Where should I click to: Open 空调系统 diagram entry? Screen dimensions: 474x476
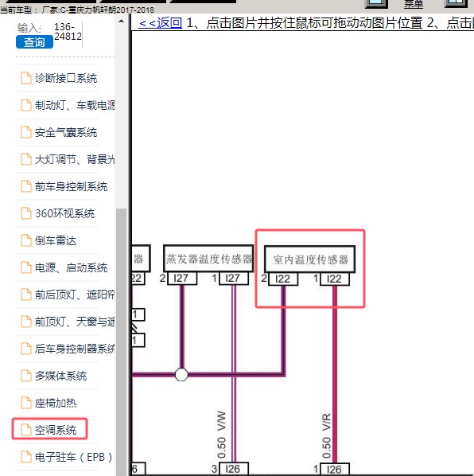pyautogui.click(x=56, y=430)
